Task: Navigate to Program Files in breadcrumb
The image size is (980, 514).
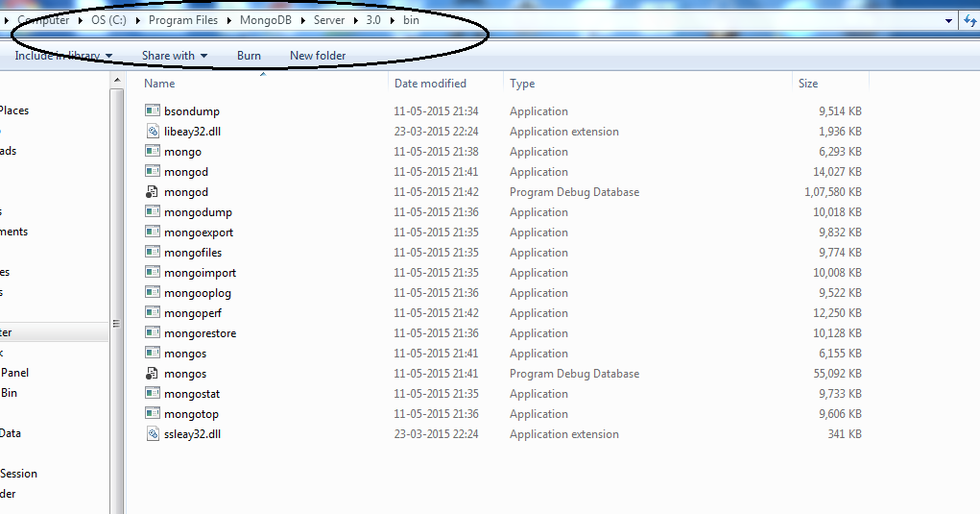Action: [183, 20]
